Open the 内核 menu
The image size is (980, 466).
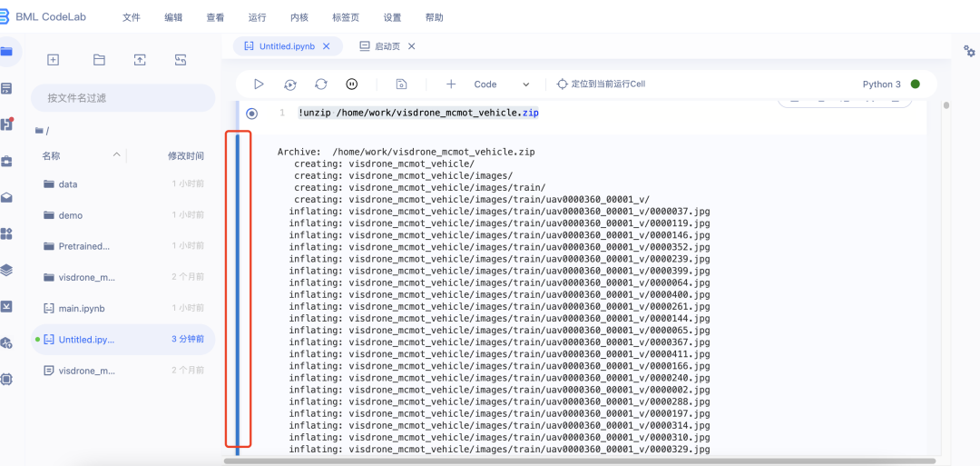pyautogui.click(x=299, y=17)
